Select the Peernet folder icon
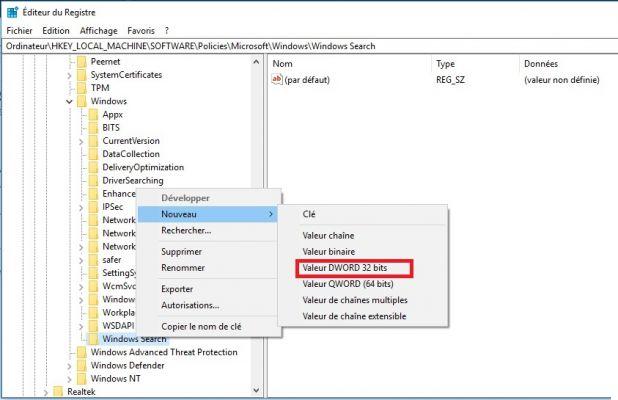 [82, 62]
